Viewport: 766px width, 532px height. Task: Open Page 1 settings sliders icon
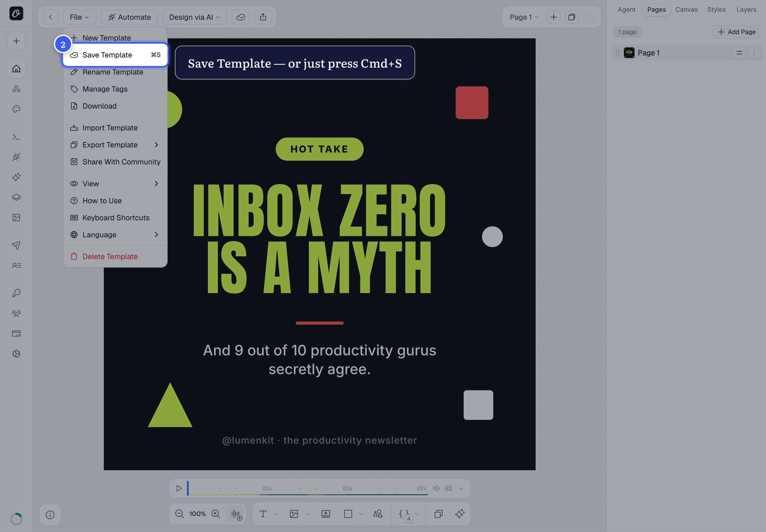pos(739,53)
